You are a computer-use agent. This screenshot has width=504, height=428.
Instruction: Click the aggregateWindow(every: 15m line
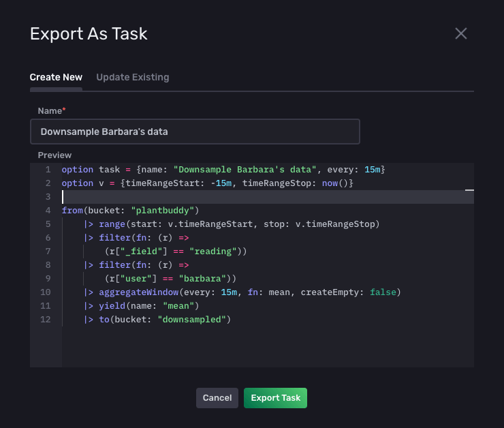pos(242,292)
